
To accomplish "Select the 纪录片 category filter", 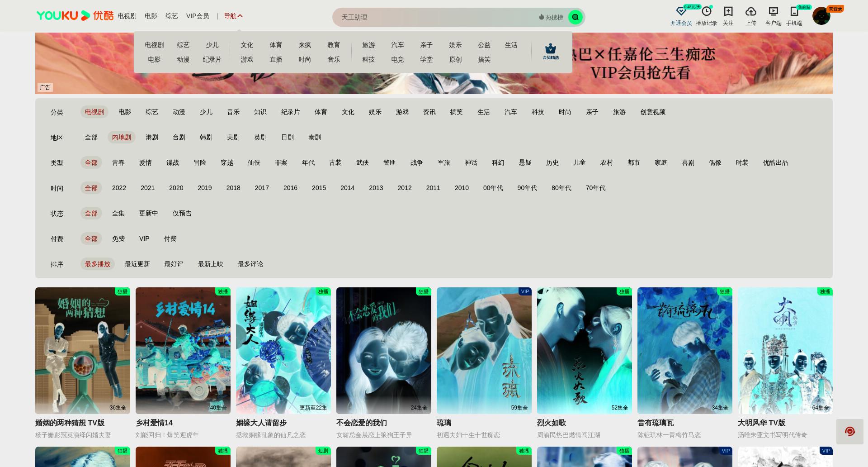I will coord(291,112).
